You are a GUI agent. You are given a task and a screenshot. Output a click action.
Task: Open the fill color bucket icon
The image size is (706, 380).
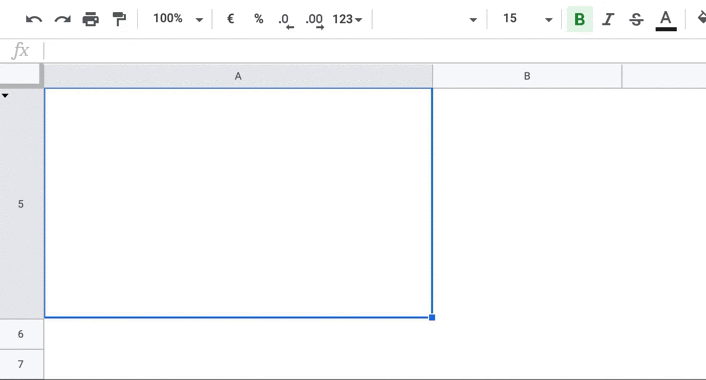point(701,18)
